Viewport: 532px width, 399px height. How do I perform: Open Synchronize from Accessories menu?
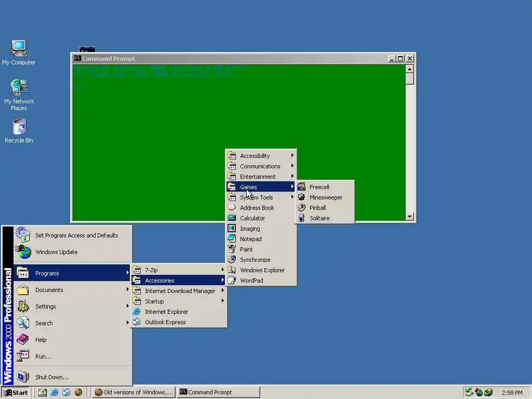point(261,260)
